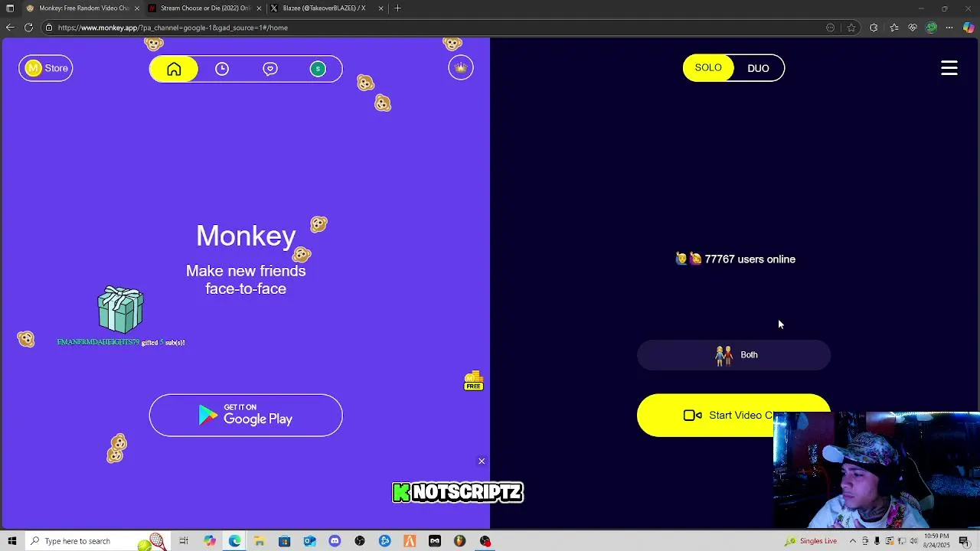Open Task View in taskbar

point(184,541)
